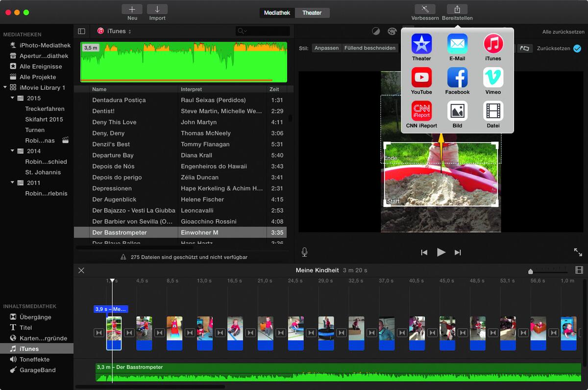Sort songs by Name column
Viewport: 588px width, 390px height.
tap(133, 89)
